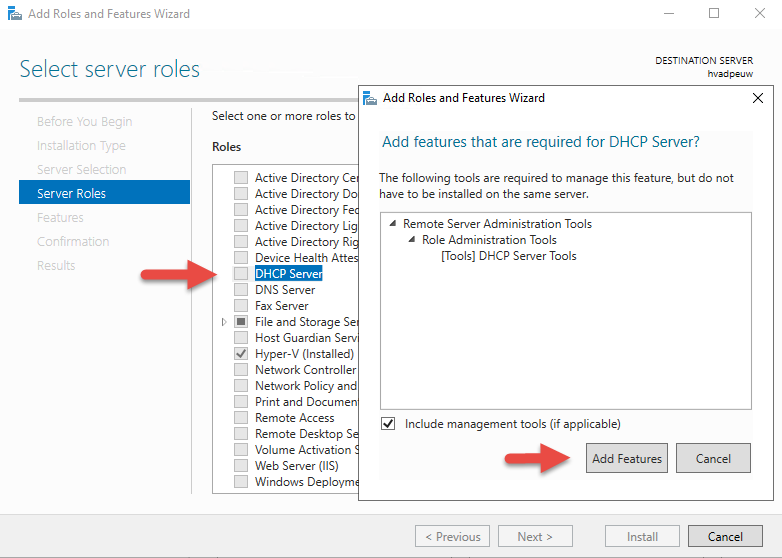
Task: Tick the Network Policy and Access checkbox
Action: pyautogui.click(x=241, y=385)
